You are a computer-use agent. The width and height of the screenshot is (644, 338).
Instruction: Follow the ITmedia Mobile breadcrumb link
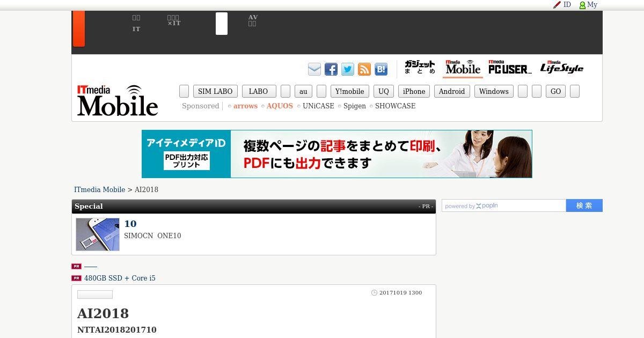(99, 190)
